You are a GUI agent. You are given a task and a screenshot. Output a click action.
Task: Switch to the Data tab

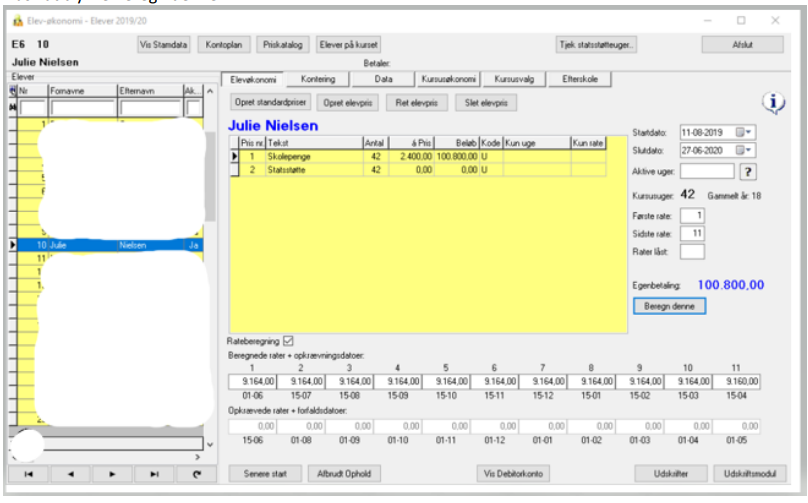coord(383,79)
